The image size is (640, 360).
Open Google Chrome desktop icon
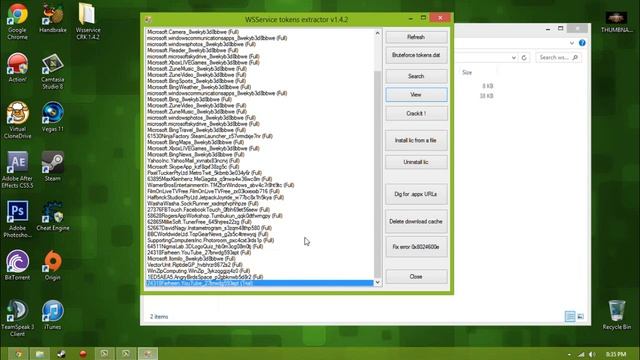click(x=17, y=21)
